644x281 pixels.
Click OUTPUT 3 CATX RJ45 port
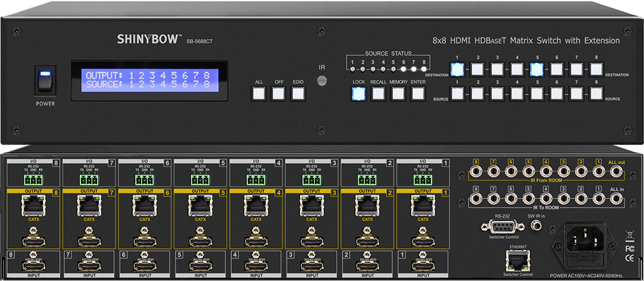point(312,205)
